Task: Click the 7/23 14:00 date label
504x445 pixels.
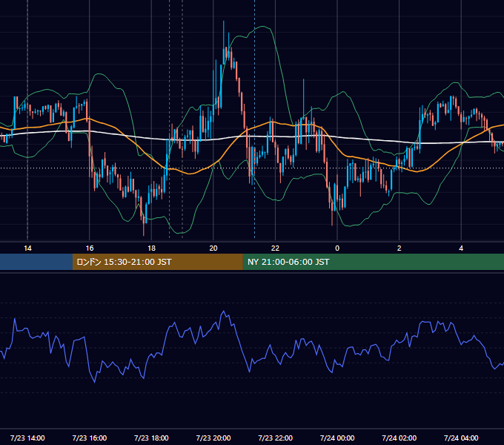Action: (27, 438)
